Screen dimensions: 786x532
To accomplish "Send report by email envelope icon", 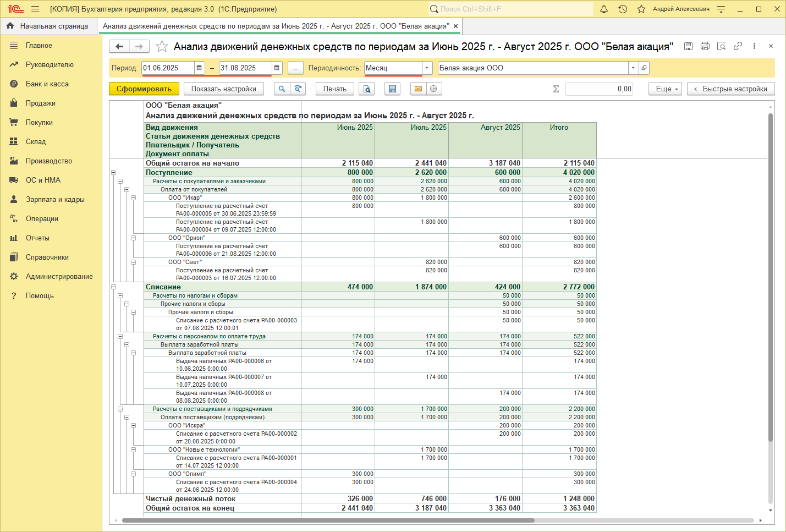I will point(418,89).
